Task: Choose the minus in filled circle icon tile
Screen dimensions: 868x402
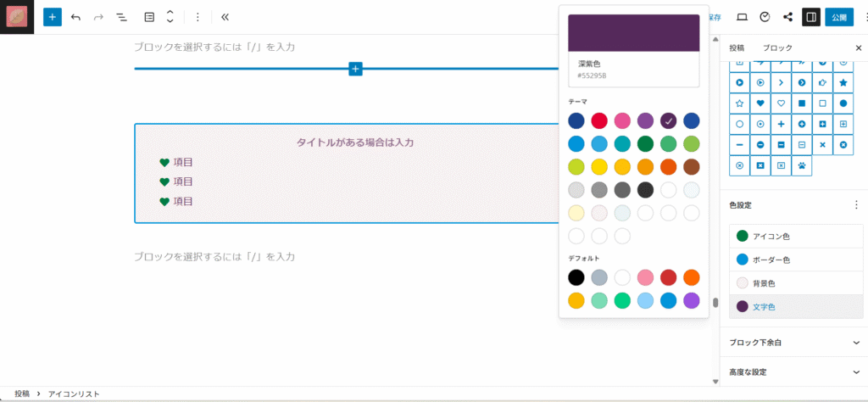Action: (x=760, y=144)
